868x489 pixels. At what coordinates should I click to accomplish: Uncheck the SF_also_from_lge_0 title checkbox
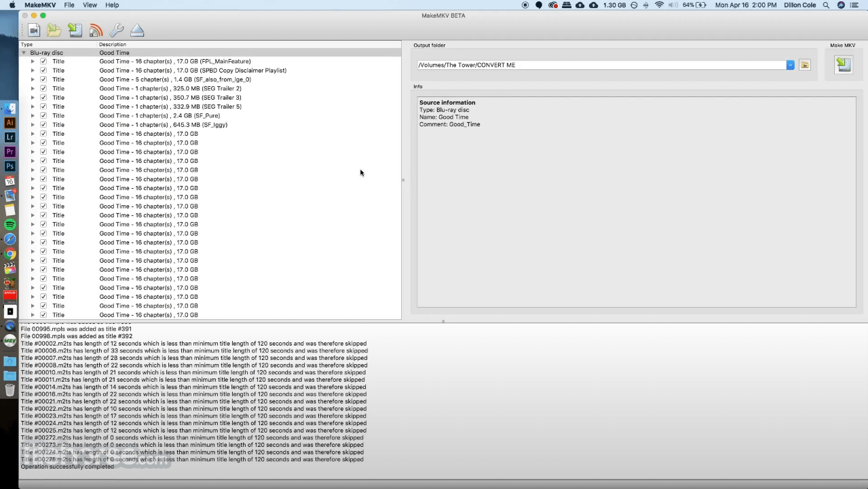(x=43, y=79)
